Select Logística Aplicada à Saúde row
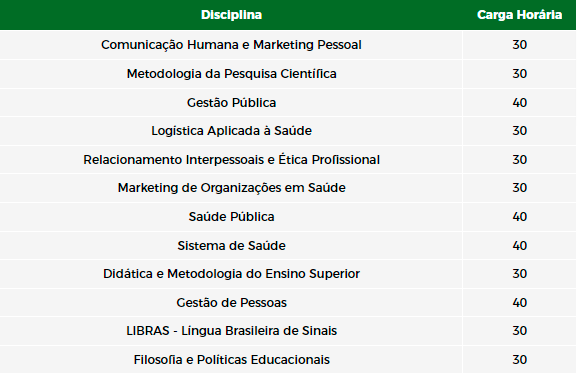 pyautogui.click(x=288, y=131)
